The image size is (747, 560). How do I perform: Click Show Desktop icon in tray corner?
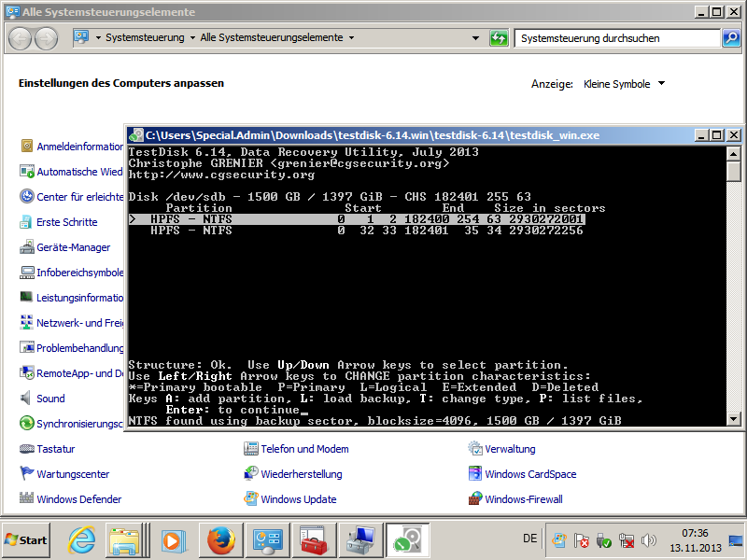(x=736, y=540)
